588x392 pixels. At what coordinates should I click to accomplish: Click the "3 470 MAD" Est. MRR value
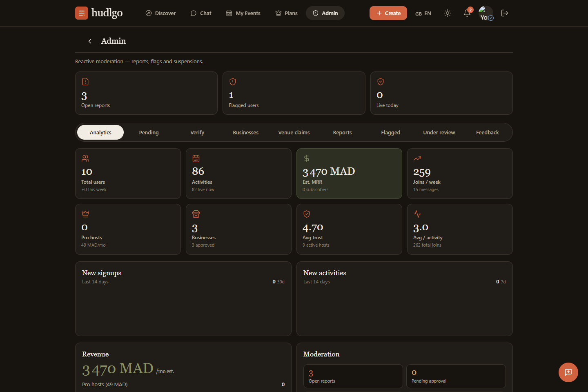(329, 172)
